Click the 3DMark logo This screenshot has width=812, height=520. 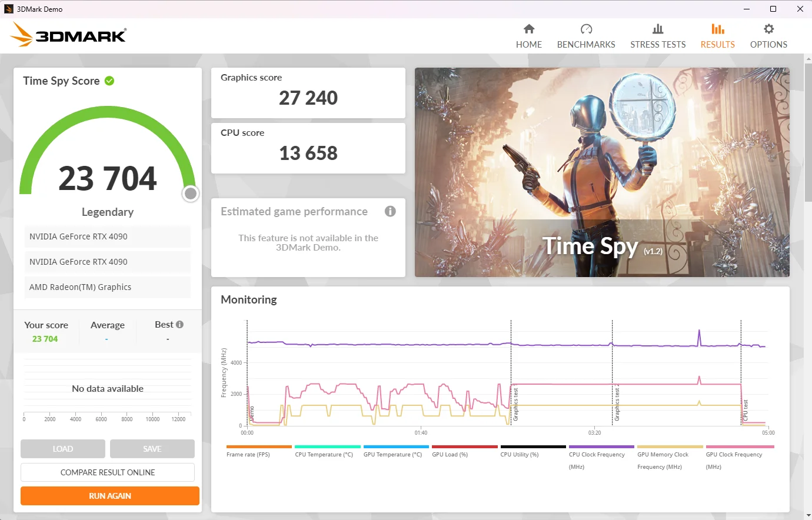[x=68, y=35]
